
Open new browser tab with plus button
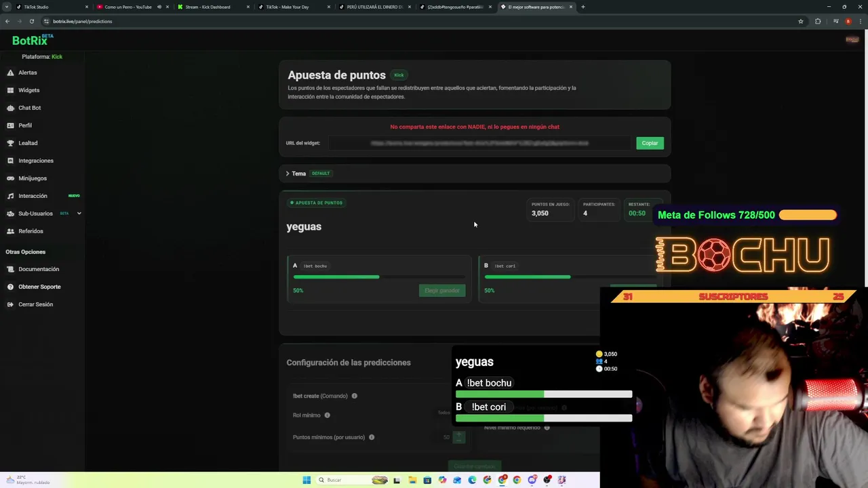tap(583, 7)
